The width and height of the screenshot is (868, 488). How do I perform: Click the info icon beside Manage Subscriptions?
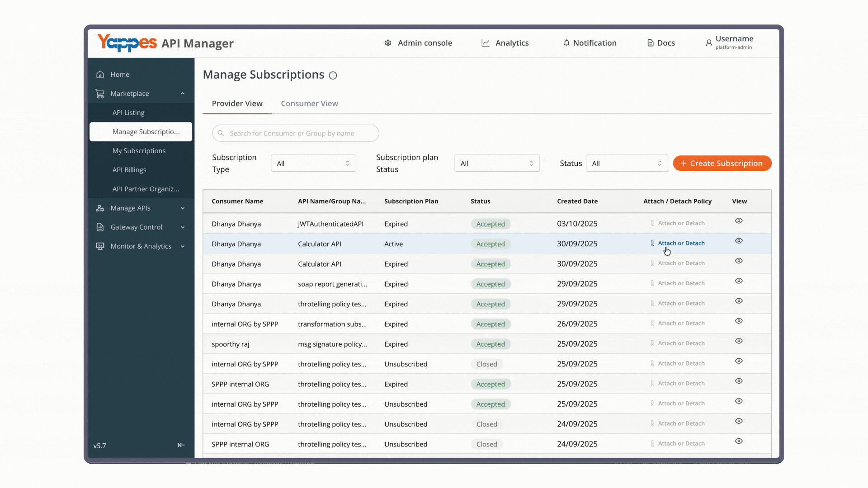click(x=333, y=75)
